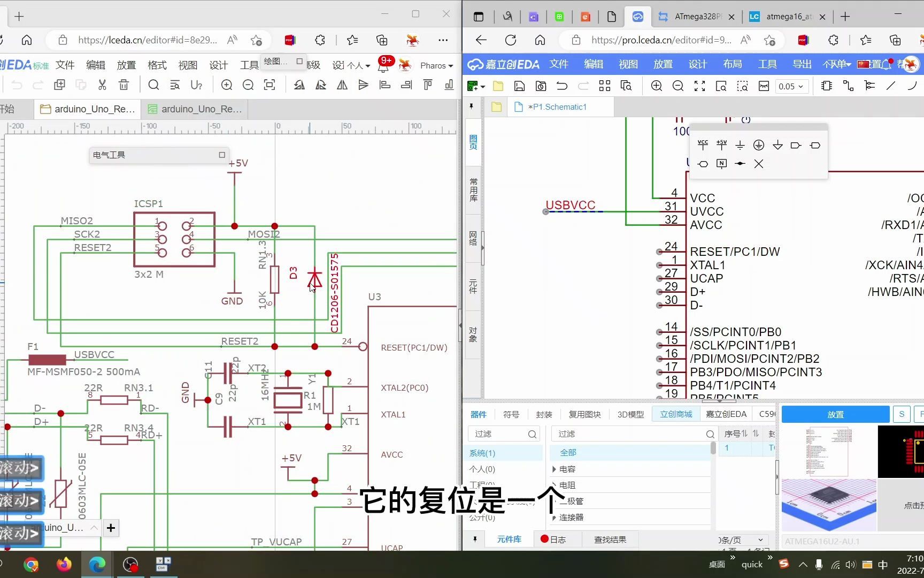Click fit-to-window icon in left editor toolbar
The image size is (924, 578).
[269, 85]
